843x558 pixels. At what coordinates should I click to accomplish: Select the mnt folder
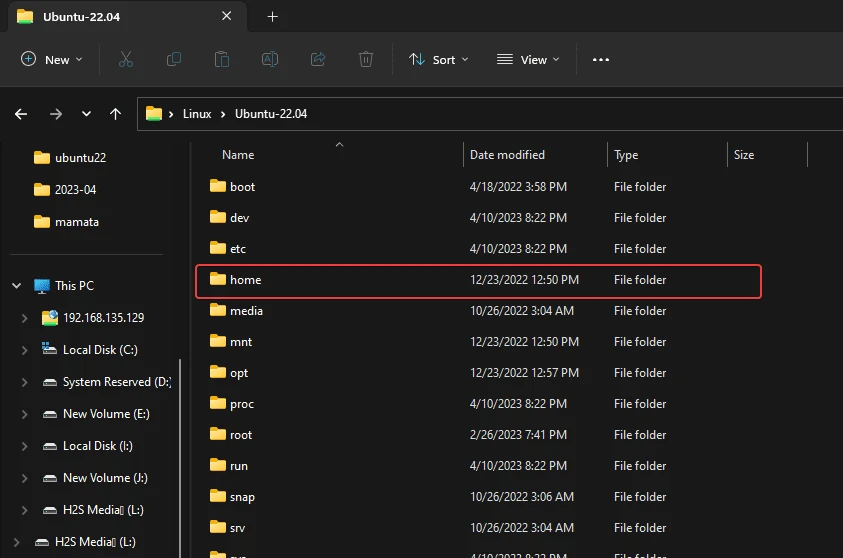[x=231, y=342]
